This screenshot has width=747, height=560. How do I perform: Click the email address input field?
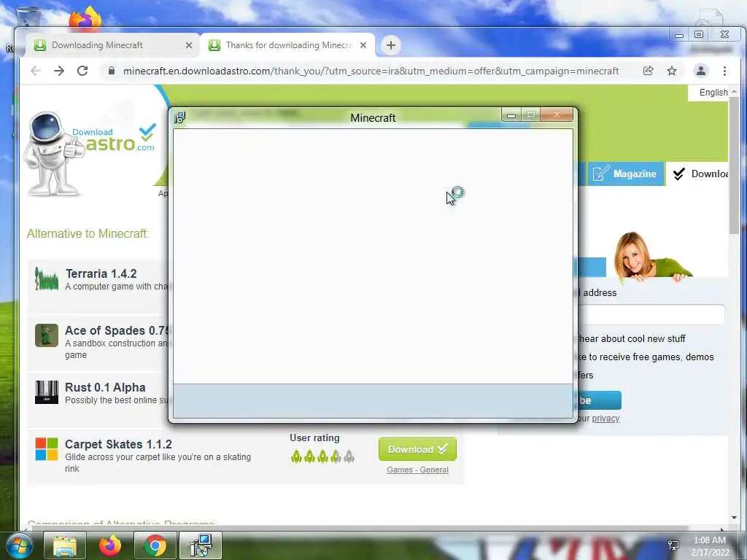coord(651,314)
